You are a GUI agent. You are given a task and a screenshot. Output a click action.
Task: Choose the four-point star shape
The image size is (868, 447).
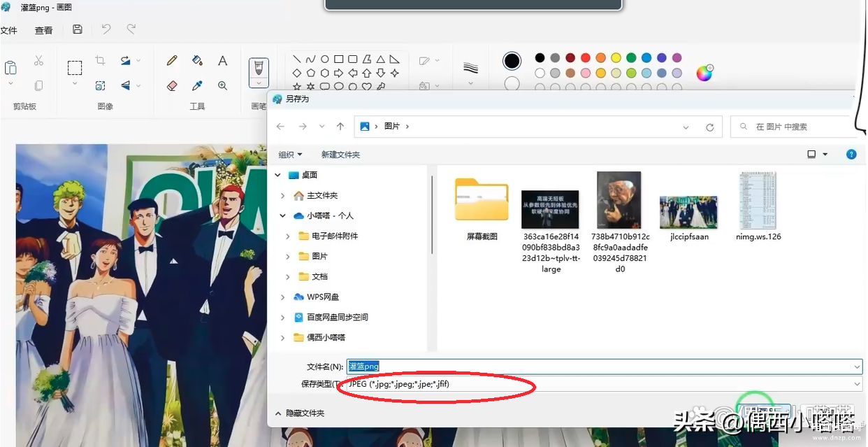click(x=395, y=73)
